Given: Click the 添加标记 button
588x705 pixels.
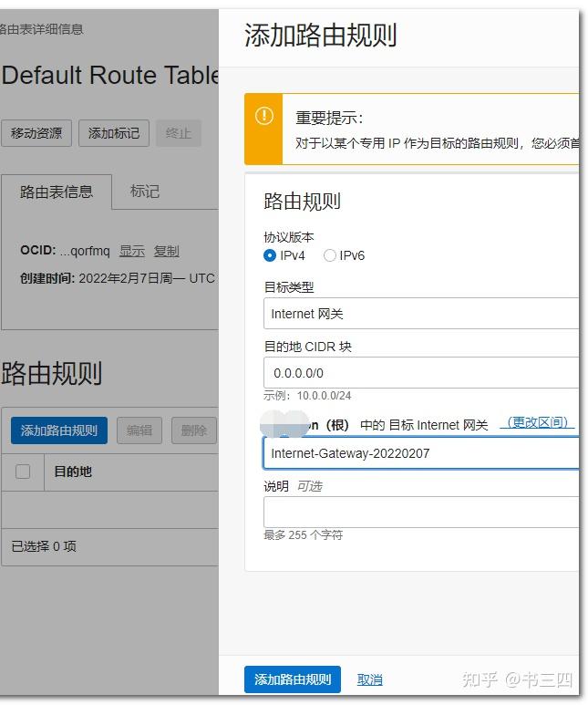Looking at the screenshot, I should pyautogui.click(x=114, y=133).
